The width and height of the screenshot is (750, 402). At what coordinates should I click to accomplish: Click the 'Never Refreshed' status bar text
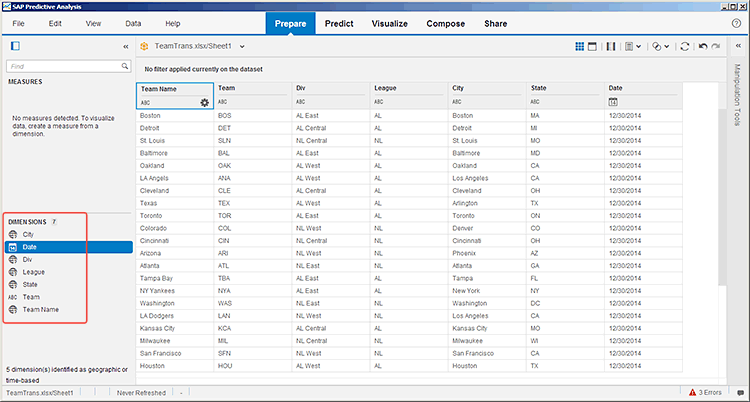(x=141, y=393)
